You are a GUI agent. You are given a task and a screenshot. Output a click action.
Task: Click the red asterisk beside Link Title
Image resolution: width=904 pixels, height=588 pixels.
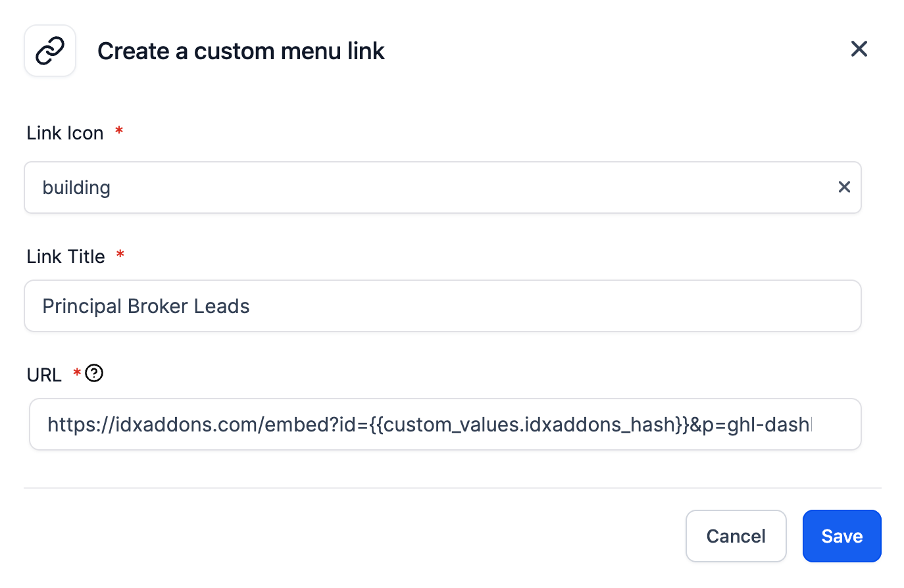click(120, 255)
